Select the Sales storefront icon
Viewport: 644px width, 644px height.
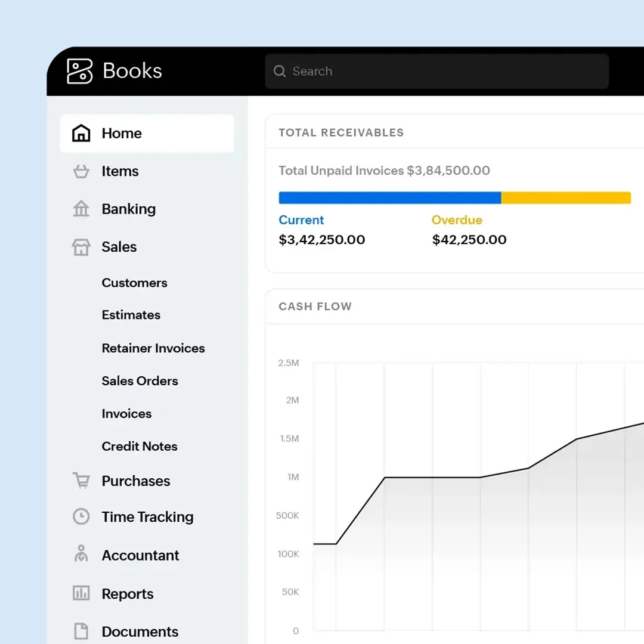click(81, 247)
